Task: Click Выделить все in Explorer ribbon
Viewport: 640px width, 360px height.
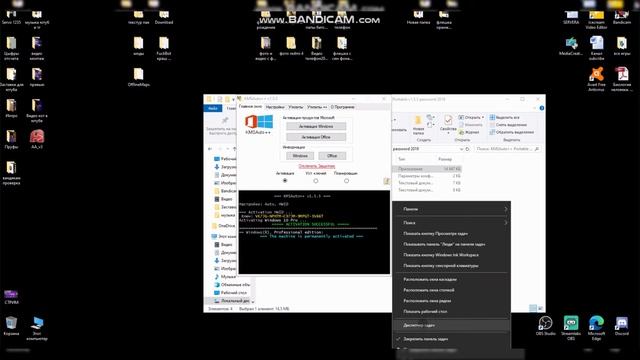Action: (504, 118)
